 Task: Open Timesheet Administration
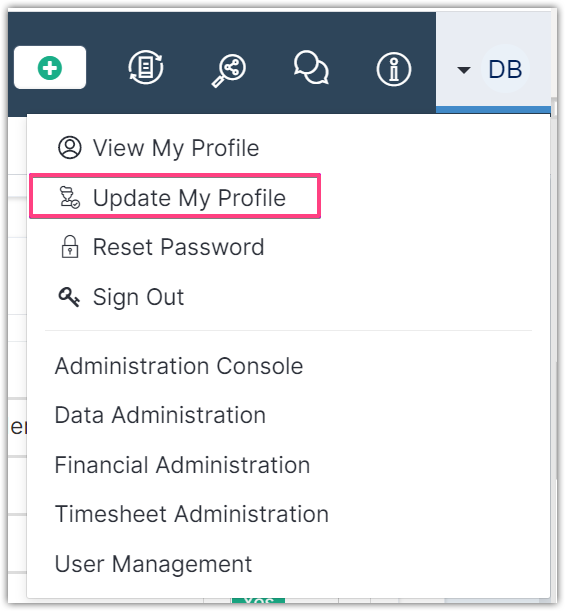192,514
